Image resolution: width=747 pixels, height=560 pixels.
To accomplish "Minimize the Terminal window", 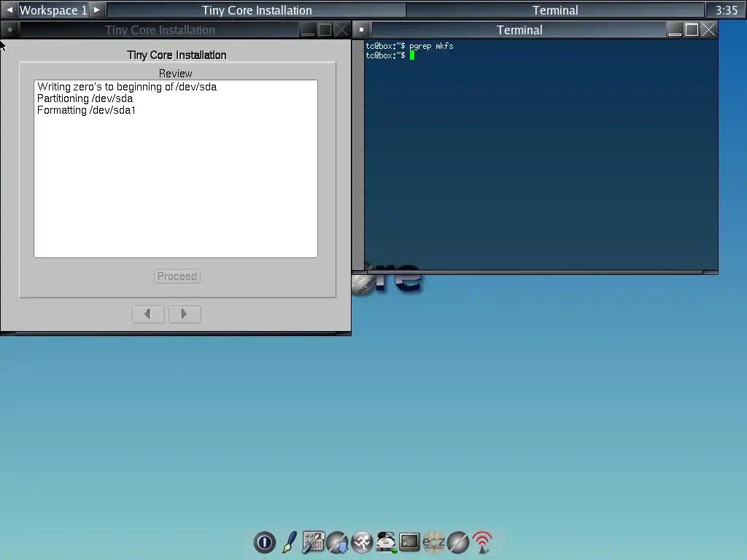I will click(675, 29).
